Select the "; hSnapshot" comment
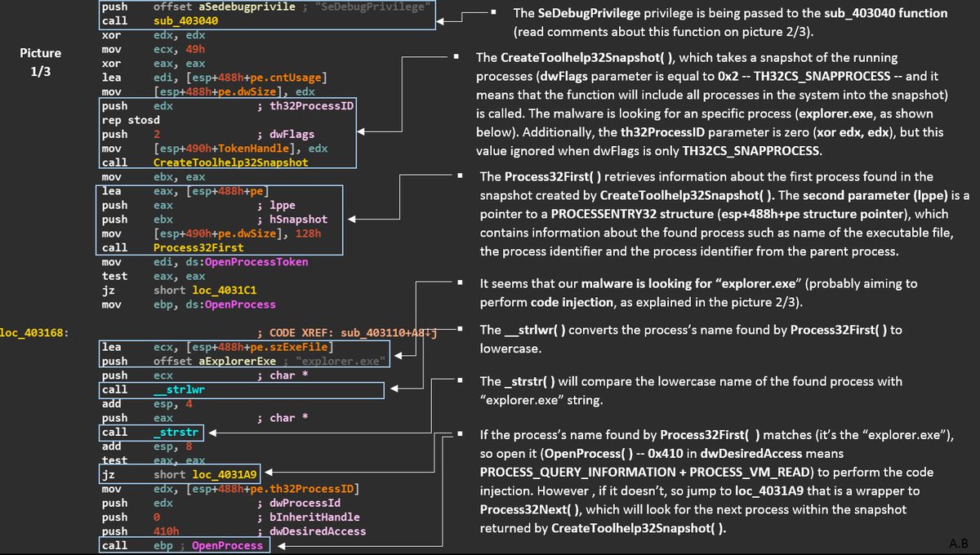 point(292,219)
